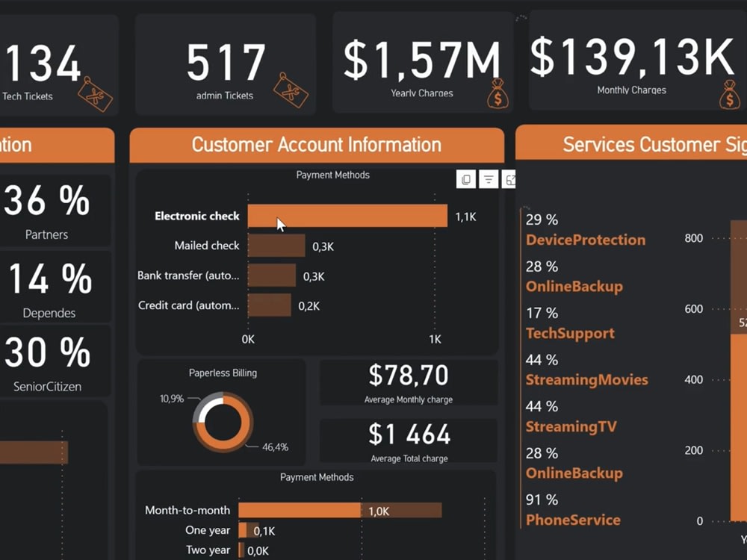Click the StreamingMovies service label

pos(586,379)
